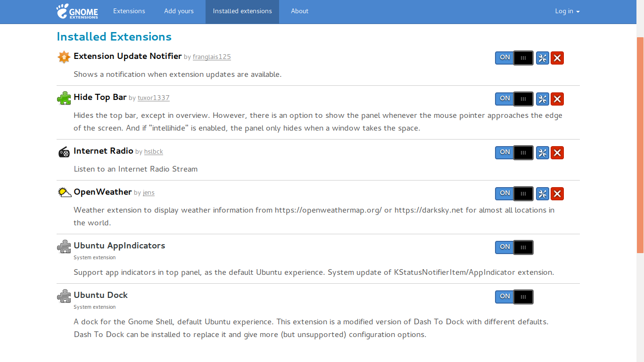Click the OpenWeather sun-cloud icon
Viewport: 644px width, 362px height.
[x=65, y=192]
